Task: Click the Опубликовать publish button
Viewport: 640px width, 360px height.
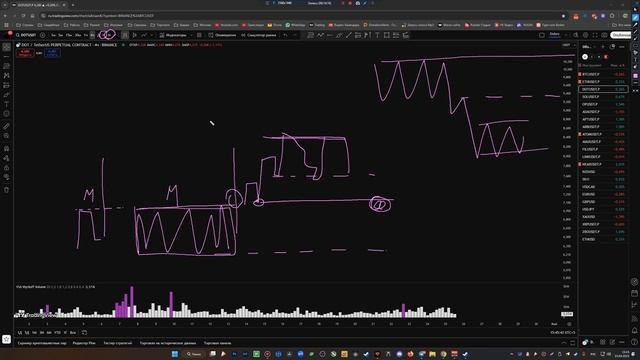Action: [x=621, y=36]
